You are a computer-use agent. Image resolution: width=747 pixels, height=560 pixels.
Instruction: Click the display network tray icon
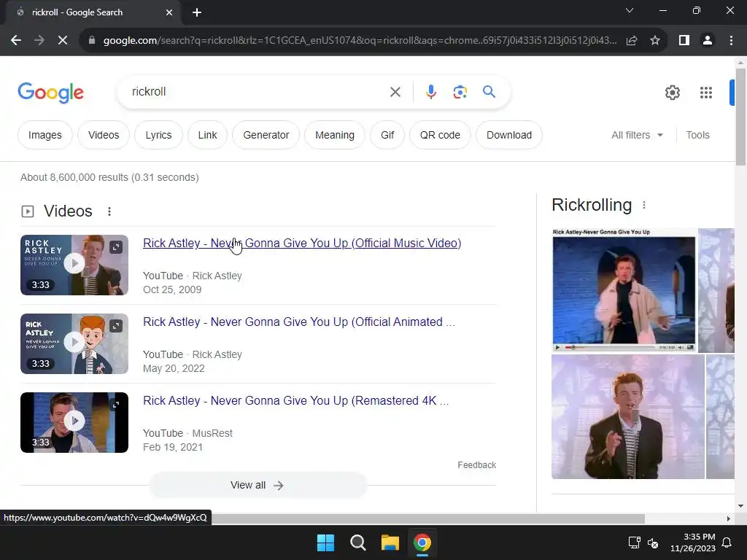pyautogui.click(x=634, y=542)
